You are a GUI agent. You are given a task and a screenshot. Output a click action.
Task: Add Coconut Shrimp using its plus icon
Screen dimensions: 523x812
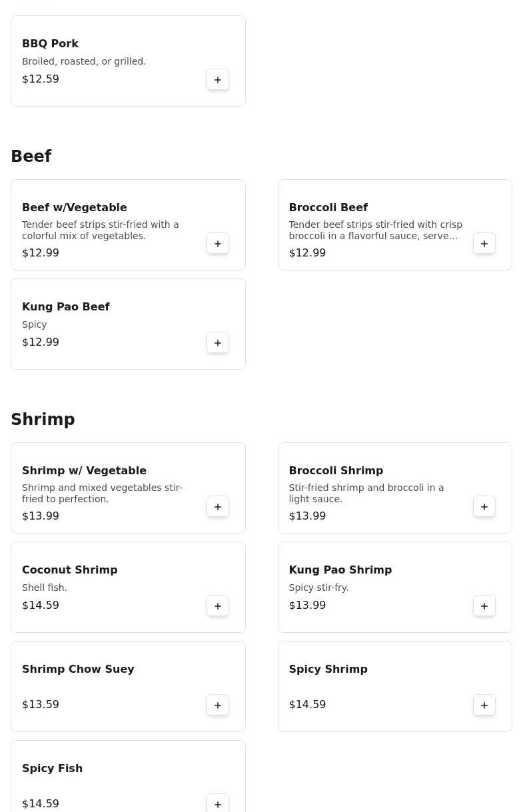(x=218, y=606)
